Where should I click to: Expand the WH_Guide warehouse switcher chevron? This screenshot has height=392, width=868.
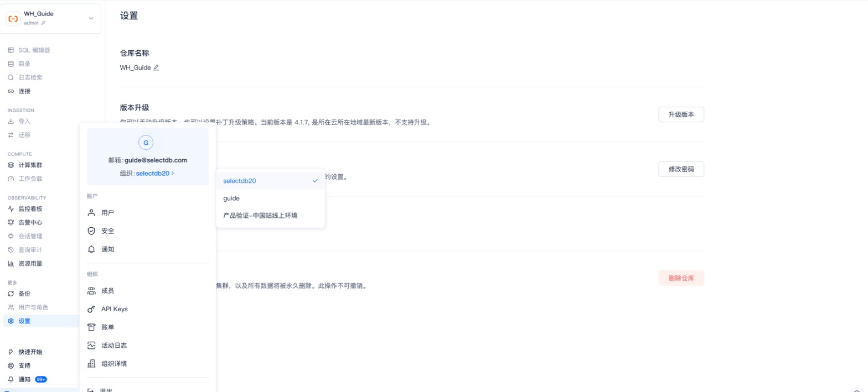(x=91, y=18)
